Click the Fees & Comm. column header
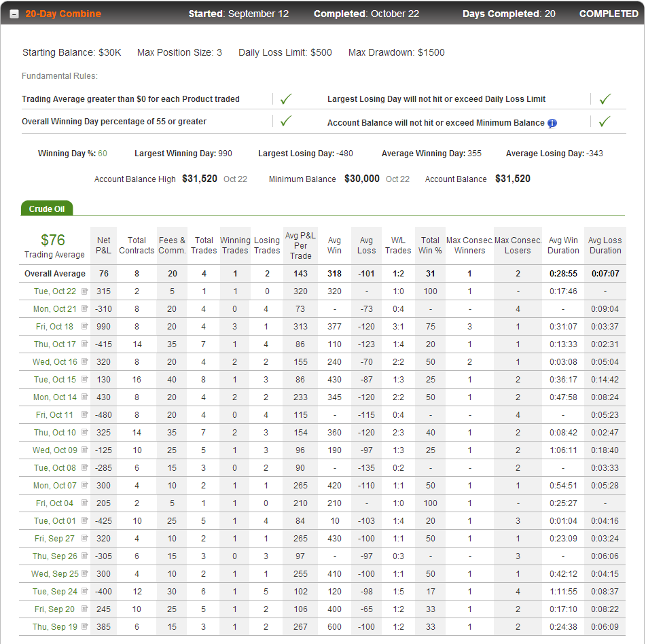The width and height of the screenshot is (646, 644). pyautogui.click(x=173, y=245)
